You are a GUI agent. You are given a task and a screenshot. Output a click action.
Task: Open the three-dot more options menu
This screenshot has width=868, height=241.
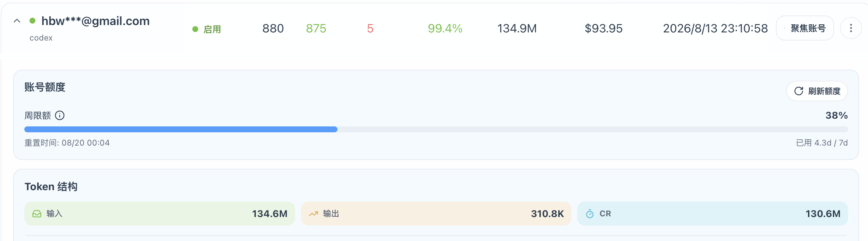click(x=851, y=28)
